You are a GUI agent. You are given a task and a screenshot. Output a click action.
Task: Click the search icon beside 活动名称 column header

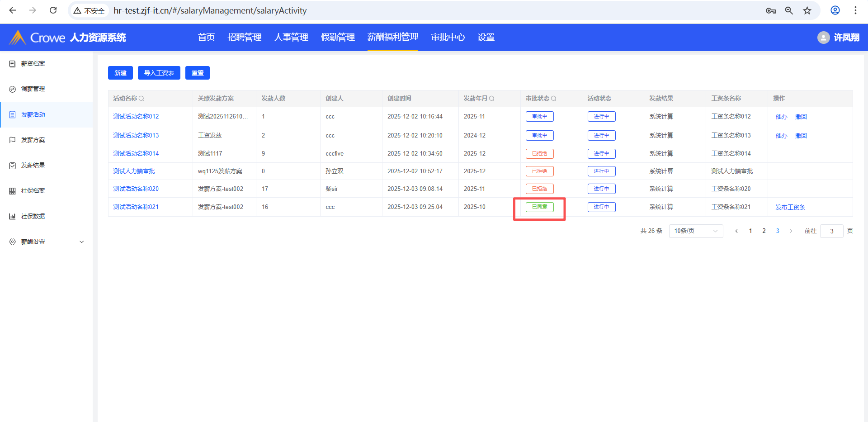click(x=142, y=99)
